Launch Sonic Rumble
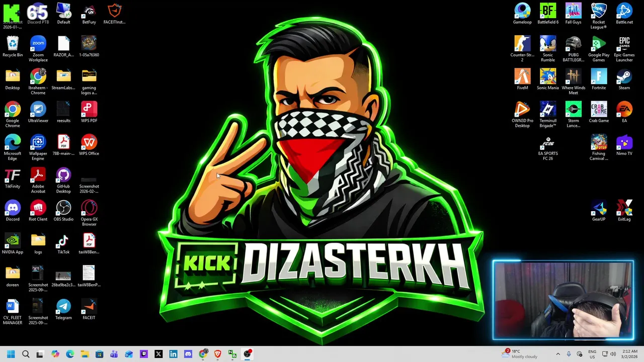 [548, 49]
